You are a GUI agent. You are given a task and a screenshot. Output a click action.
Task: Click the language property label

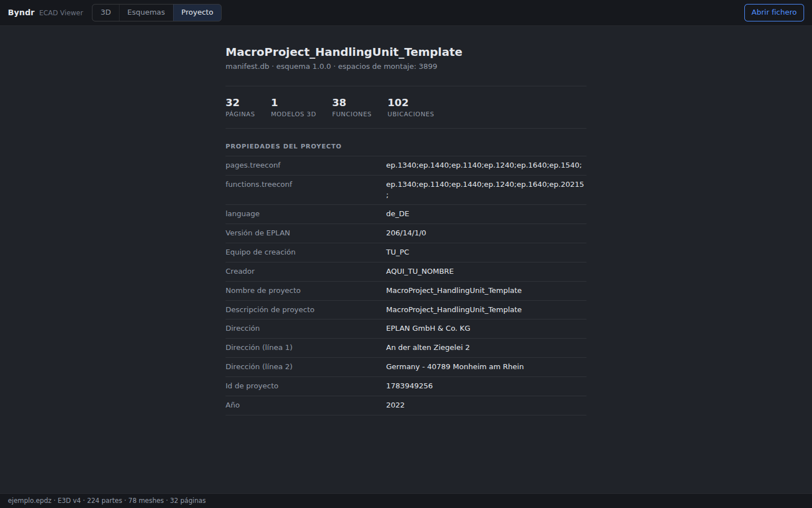coord(242,214)
